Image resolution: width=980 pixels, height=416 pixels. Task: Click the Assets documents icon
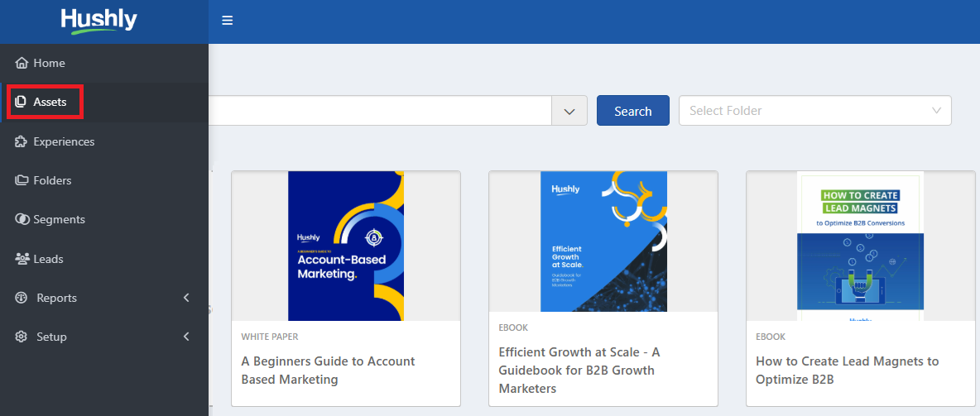[x=22, y=102]
